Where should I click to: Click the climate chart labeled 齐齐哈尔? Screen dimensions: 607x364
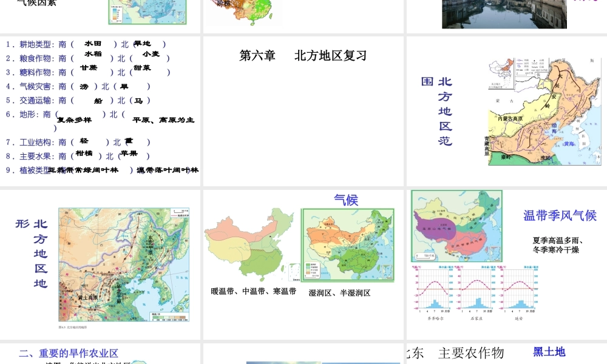tap(435, 293)
